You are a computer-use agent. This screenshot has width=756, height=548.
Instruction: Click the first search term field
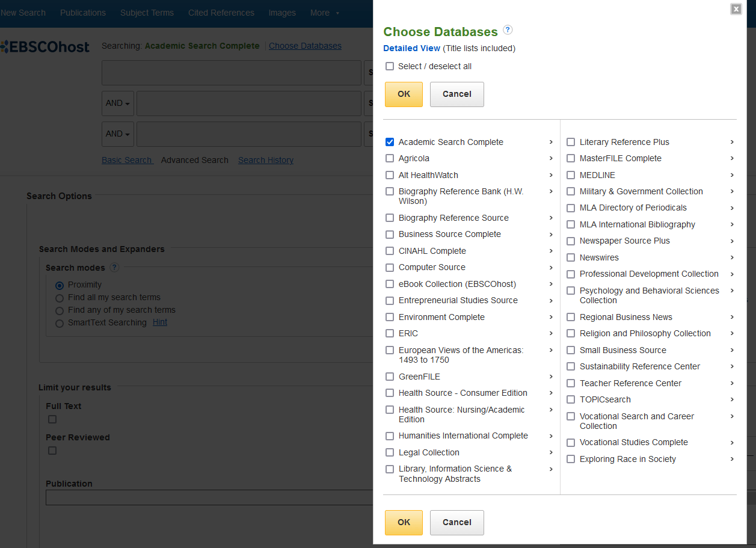coord(232,73)
